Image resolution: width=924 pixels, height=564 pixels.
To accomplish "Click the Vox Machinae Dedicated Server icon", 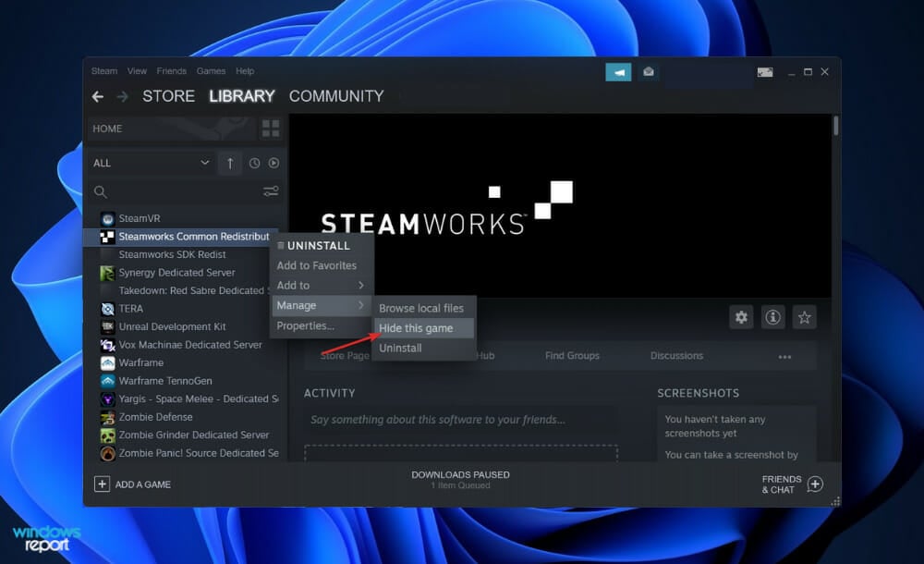I will [x=107, y=345].
